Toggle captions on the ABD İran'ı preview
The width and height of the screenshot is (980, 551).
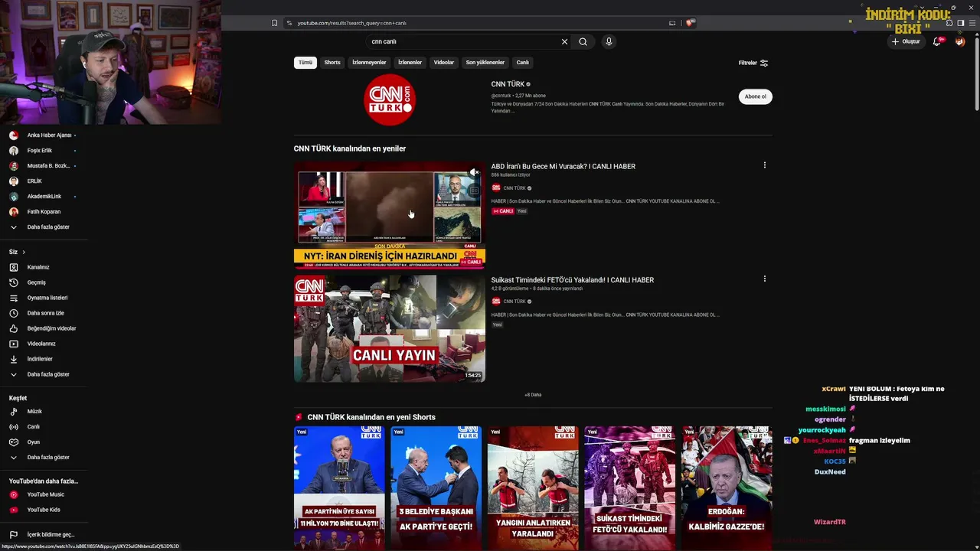tap(474, 191)
